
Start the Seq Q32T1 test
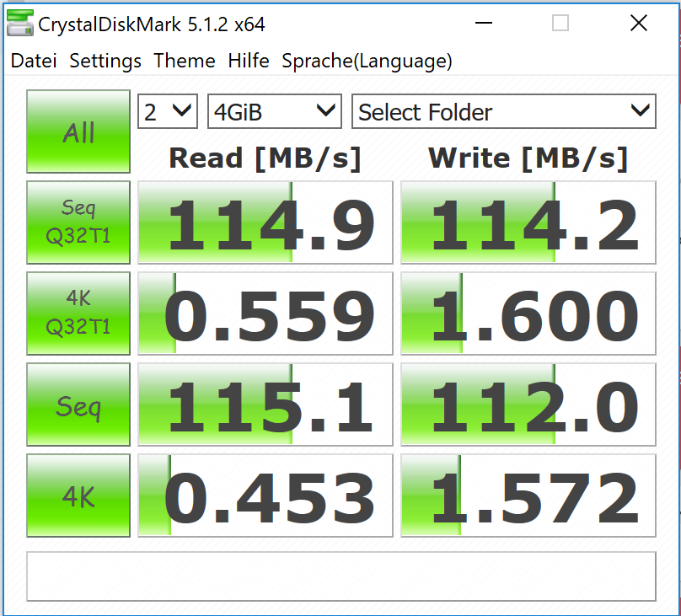[x=78, y=222]
